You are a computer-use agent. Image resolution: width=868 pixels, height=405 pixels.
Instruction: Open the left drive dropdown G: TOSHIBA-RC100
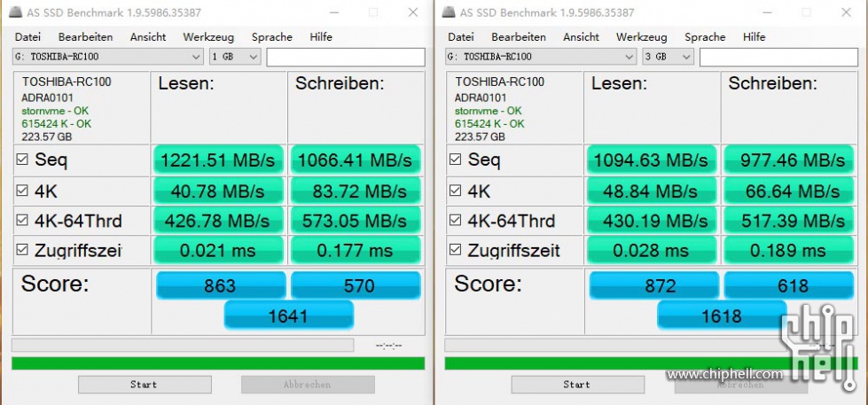click(x=108, y=57)
